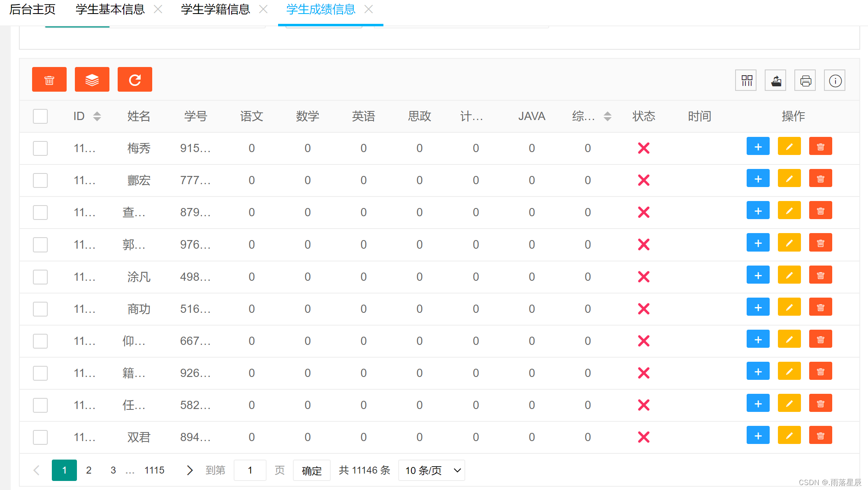Click the orange batch delete trash button
868x490 pixels.
49,80
